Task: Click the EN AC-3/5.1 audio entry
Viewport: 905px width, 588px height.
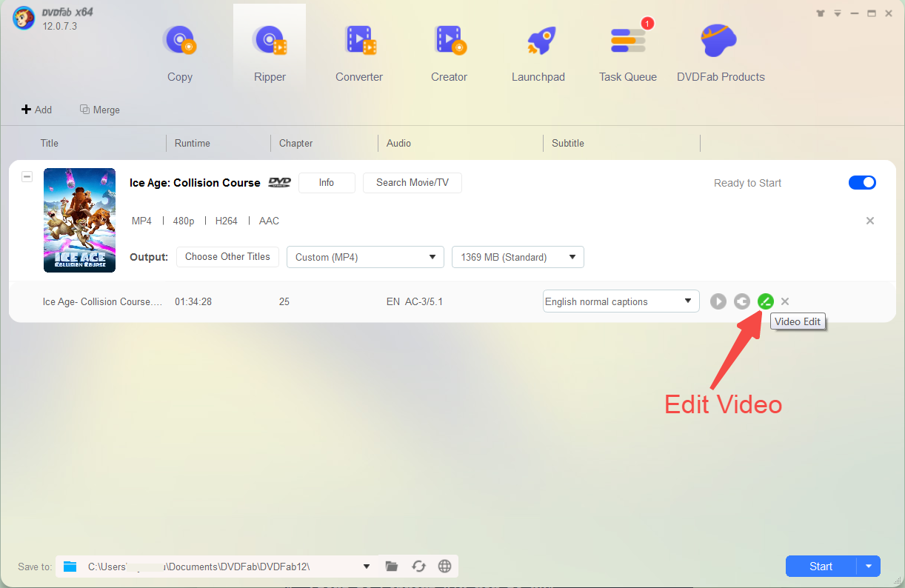Action: click(x=415, y=301)
